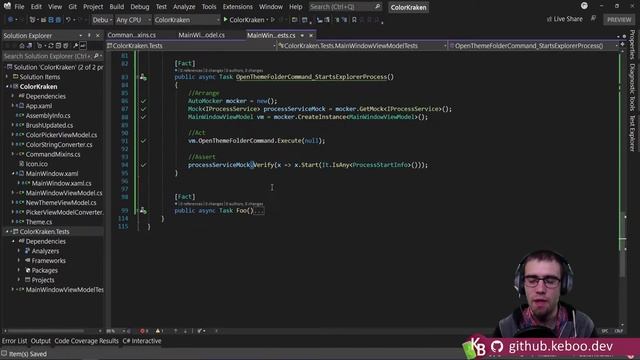
Task: Open the Output tab
Action: (x=40, y=341)
